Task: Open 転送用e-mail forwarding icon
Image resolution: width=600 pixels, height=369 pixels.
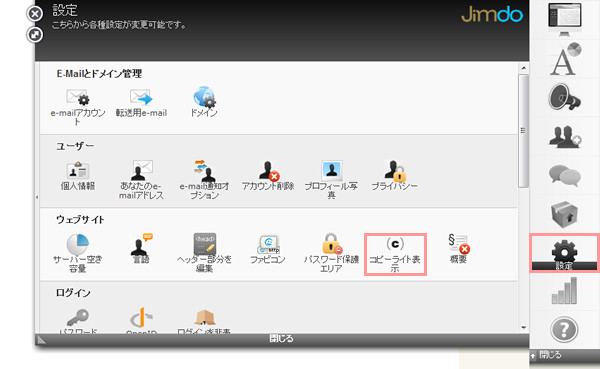Action: [141, 97]
